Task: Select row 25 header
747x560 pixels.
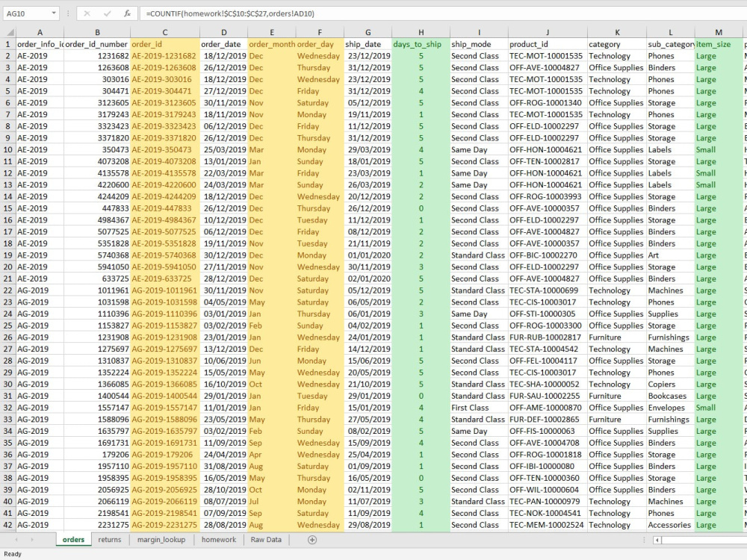Action: [x=8, y=326]
